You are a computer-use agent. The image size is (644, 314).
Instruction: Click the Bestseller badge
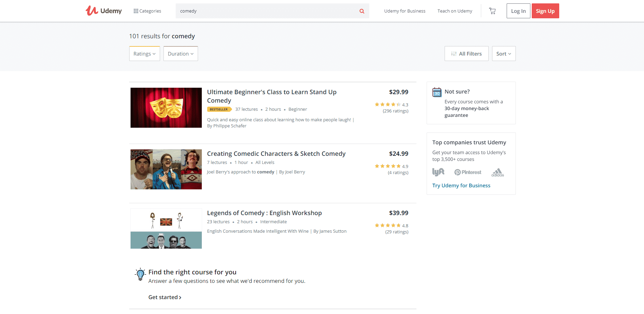pos(219,109)
